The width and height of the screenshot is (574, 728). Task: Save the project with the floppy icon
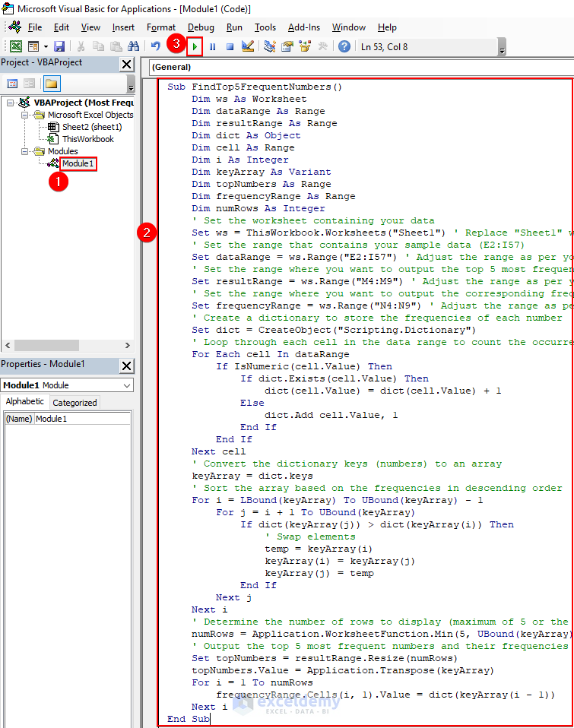click(x=59, y=46)
